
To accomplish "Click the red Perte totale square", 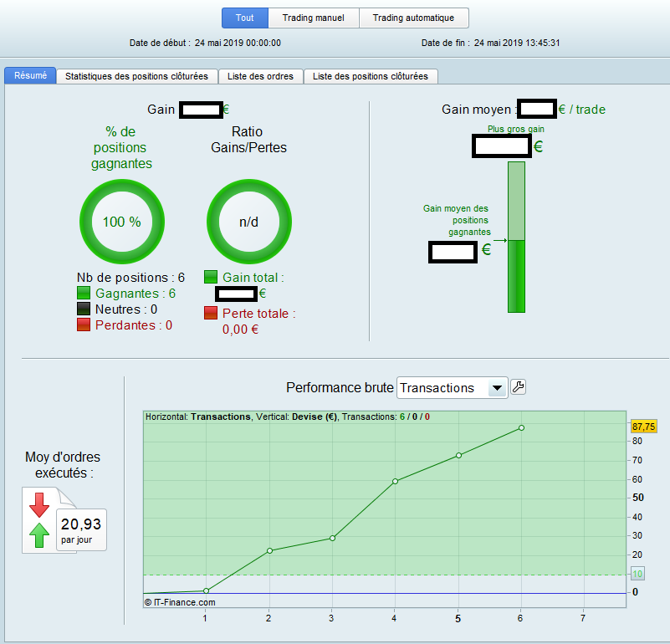I will (x=211, y=313).
